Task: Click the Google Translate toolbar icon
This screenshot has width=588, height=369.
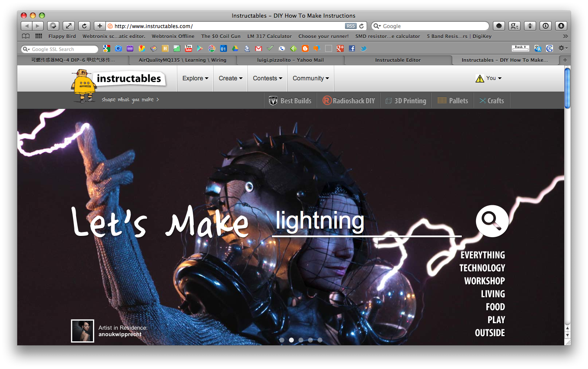Action: pos(537,48)
